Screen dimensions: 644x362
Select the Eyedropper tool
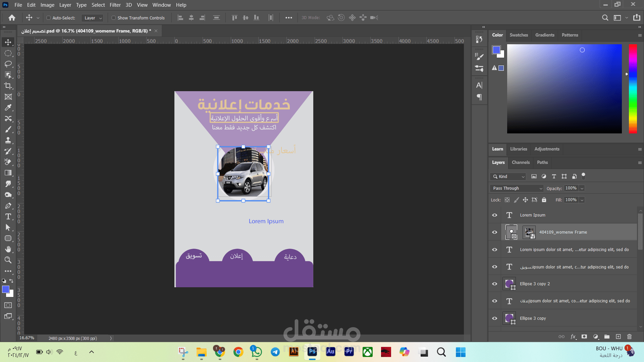(8, 108)
